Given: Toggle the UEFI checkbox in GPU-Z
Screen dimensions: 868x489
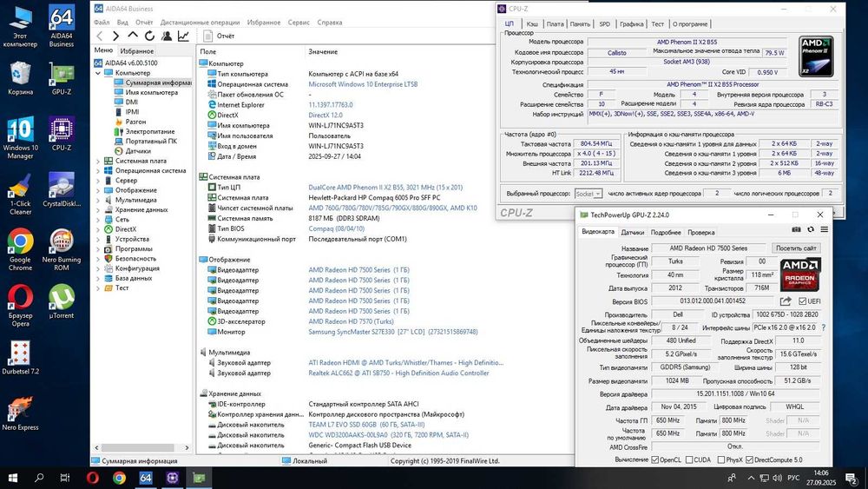Looking at the screenshot, I should pyautogui.click(x=802, y=301).
